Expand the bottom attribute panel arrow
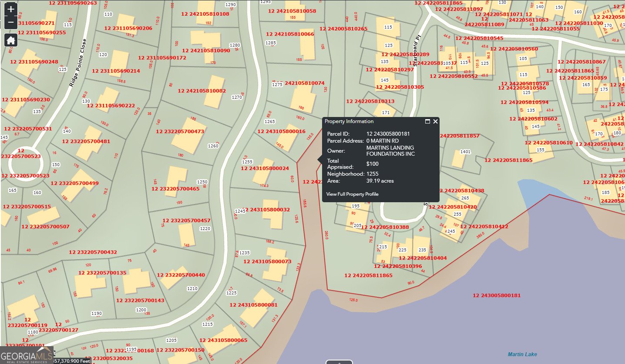The width and height of the screenshot is (625, 364). tap(339, 362)
